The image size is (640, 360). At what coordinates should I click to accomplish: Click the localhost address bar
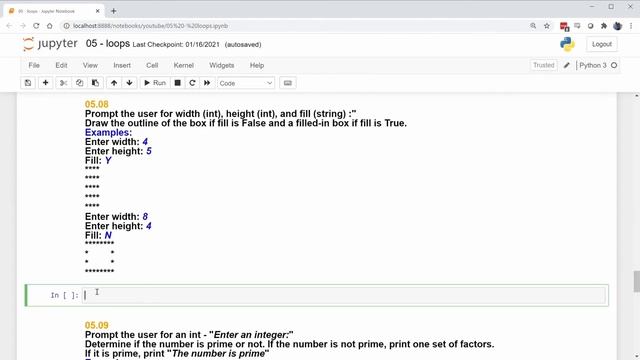point(294,26)
